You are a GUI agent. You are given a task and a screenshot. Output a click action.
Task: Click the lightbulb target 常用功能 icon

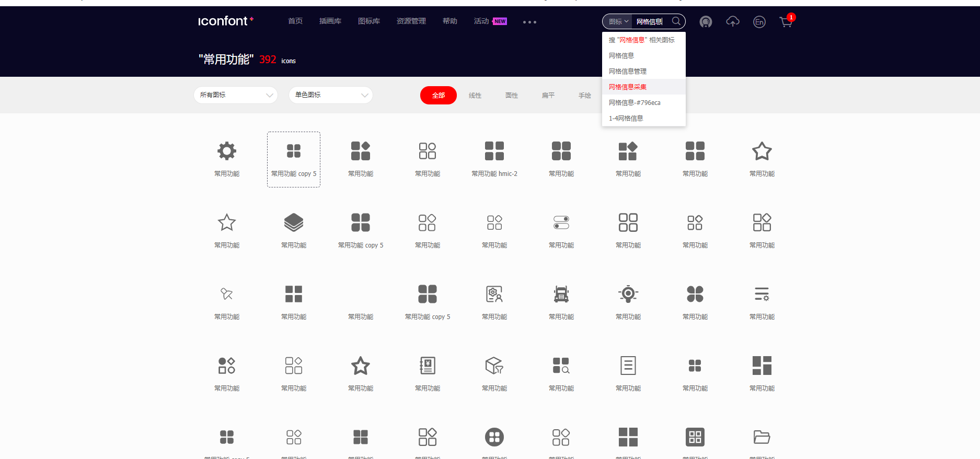[x=628, y=294]
